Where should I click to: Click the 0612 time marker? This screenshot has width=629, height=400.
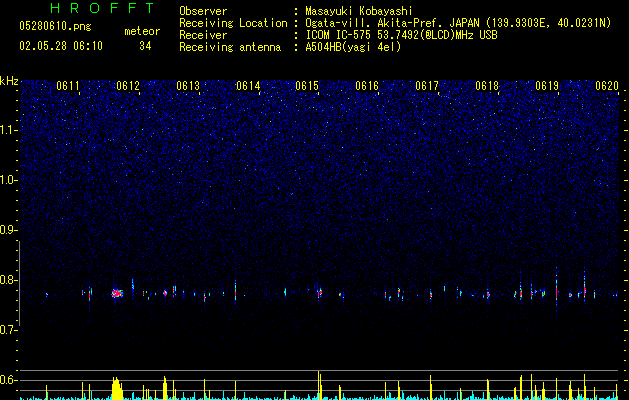[128, 86]
